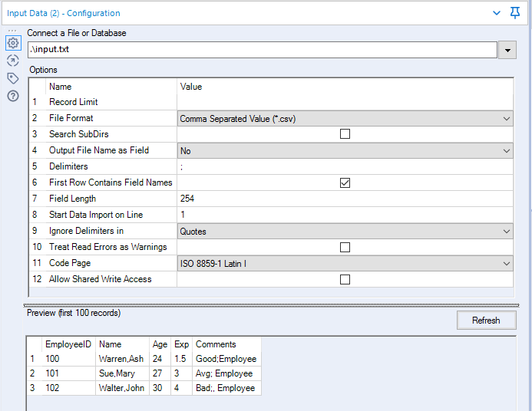532x411 pixels.
Task: Open the Output File Name as Field dropdown
Action: [506, 151]
